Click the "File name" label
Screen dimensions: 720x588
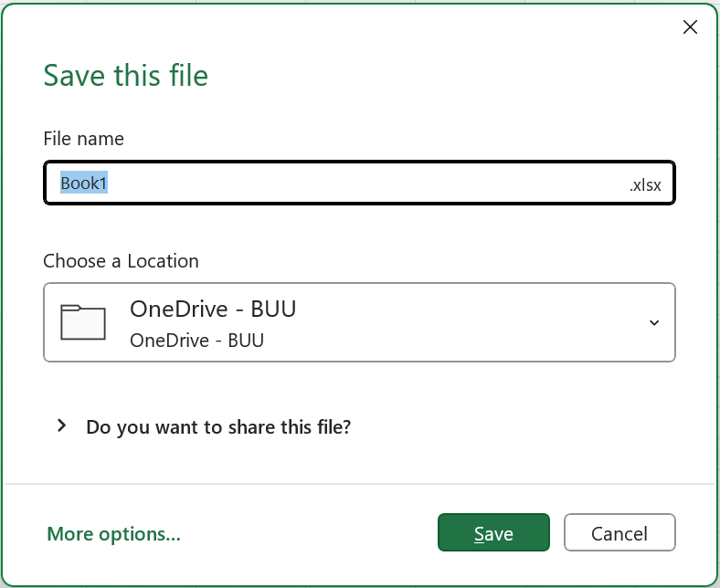pos(83,139)
